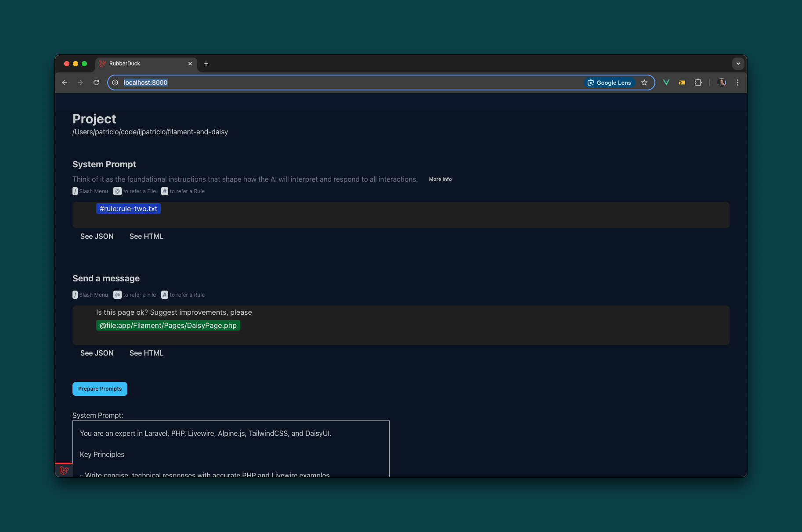802x532 pixels.
Task: Open the Chrome three-dot menu
Action: (x=737, y=83)
